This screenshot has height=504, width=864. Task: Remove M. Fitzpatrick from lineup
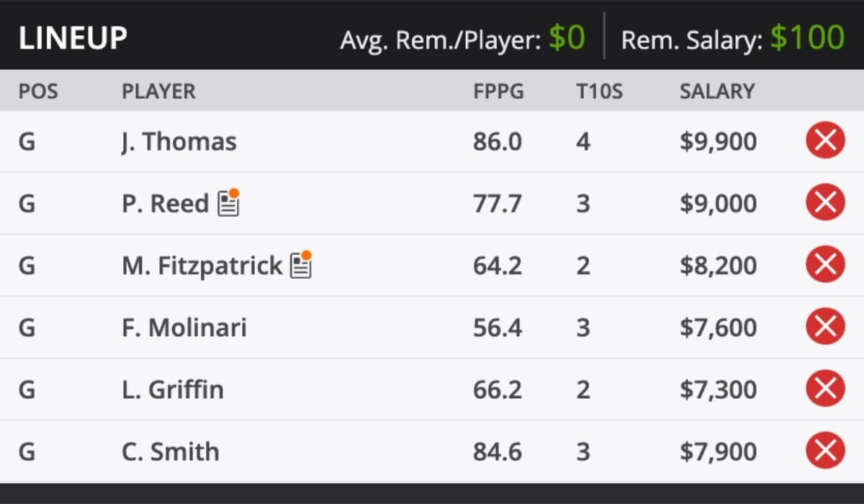click(x=825, y=265)
